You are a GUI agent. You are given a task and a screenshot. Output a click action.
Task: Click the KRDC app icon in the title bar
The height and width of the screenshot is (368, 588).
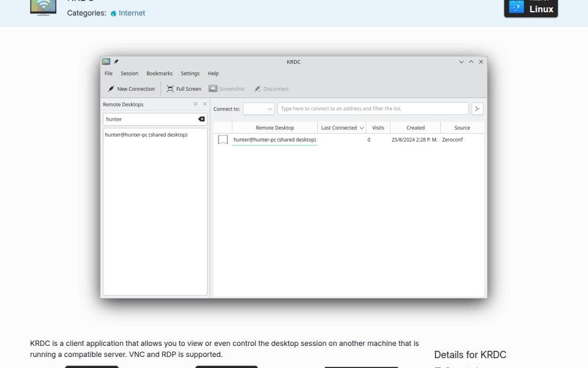(106, 61)
